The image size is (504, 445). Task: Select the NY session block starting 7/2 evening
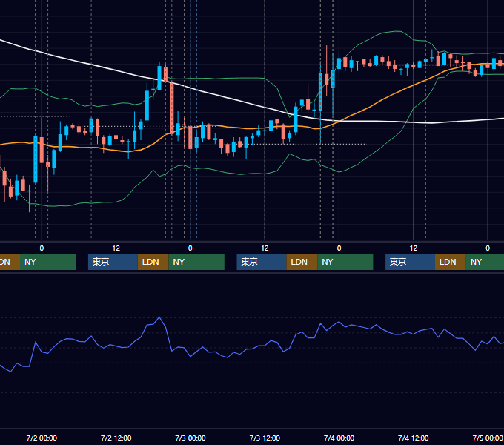196,262
